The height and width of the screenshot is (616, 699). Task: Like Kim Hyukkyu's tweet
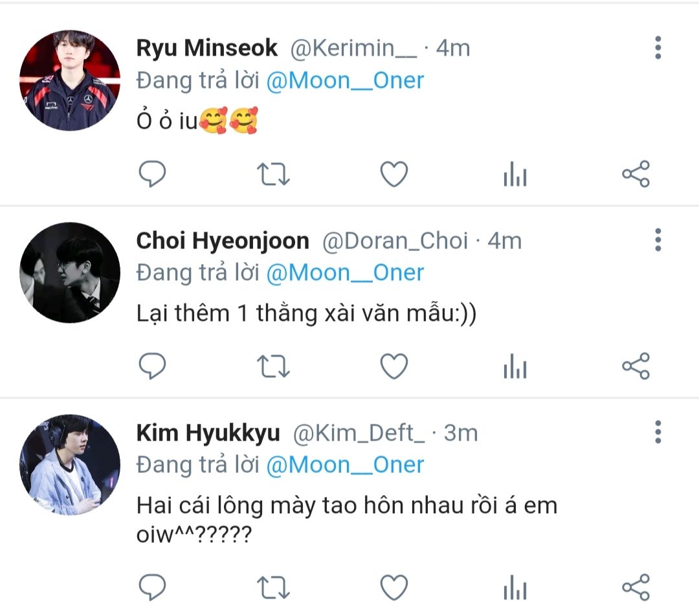coord(394,587)
